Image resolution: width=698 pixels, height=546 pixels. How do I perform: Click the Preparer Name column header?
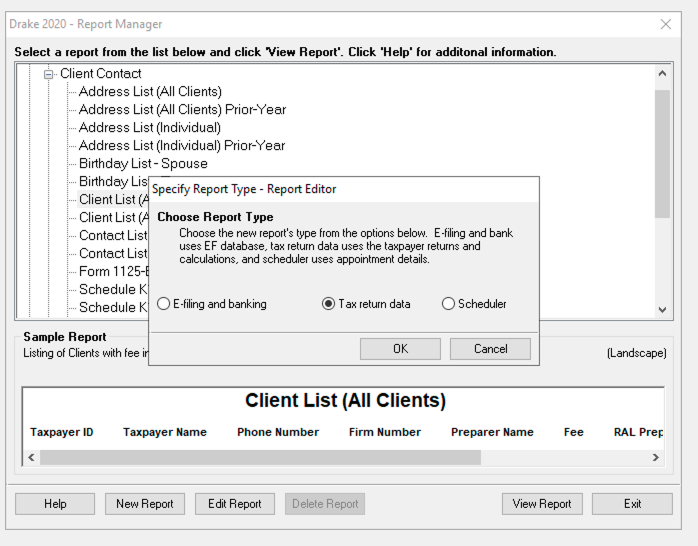[x=492, y=432]
